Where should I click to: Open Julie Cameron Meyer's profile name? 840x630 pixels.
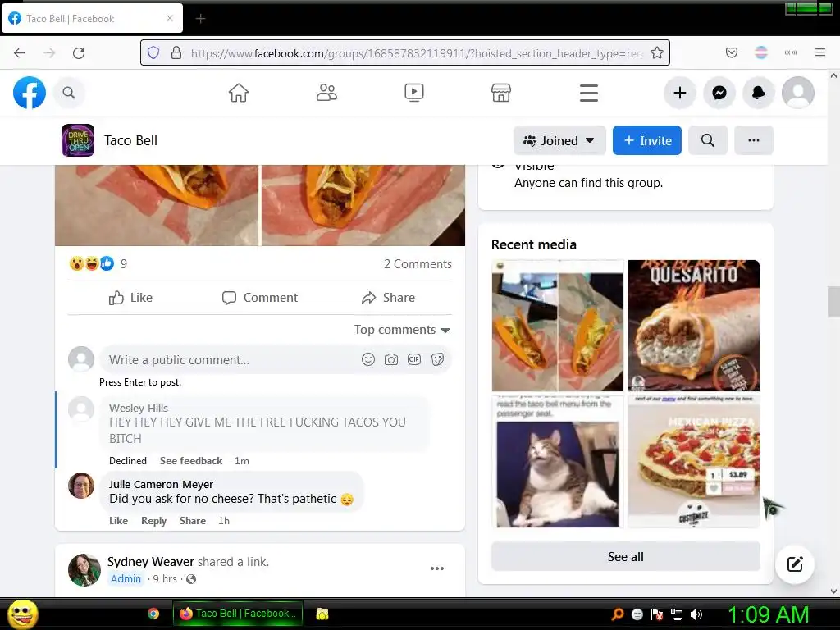pyautogui.click(x=161, y=484)
